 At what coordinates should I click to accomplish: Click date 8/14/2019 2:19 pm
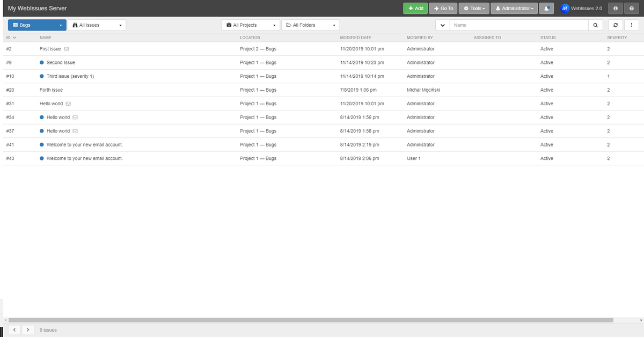click(360, 144)
